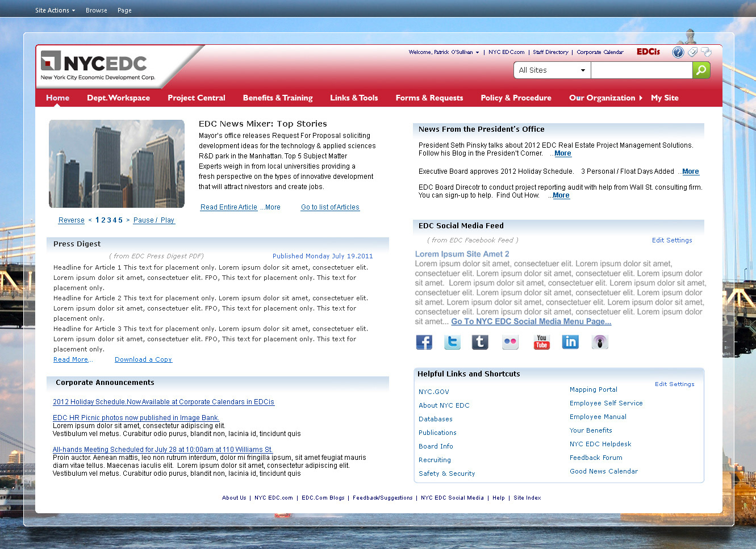Click the EDCis logo link

pyautogui.click(x=648, y=52)
